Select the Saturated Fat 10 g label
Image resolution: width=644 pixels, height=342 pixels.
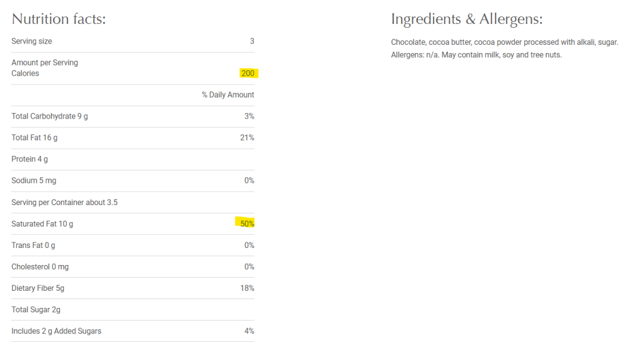coord(43,224)
